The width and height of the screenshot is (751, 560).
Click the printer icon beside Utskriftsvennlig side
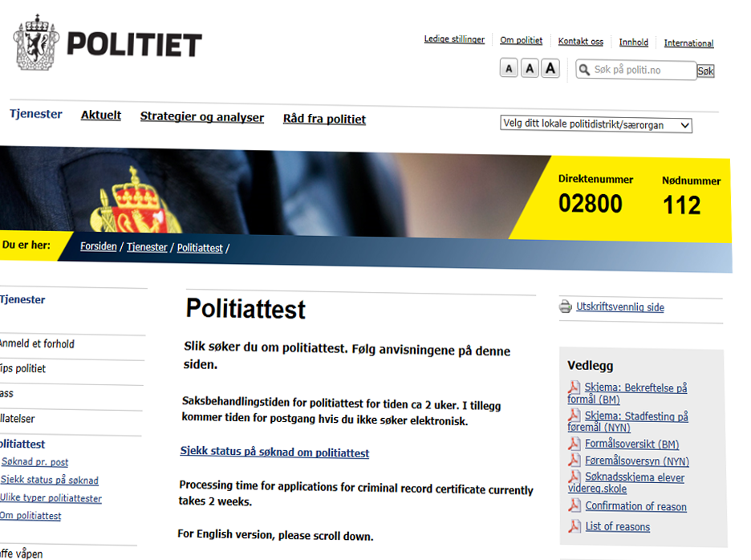pyautogui.click(x=566, y=306)
